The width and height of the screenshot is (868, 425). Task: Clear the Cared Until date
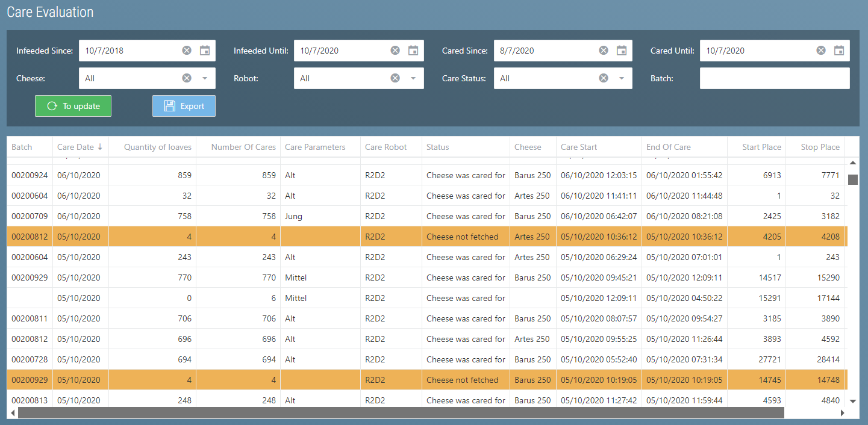(821, 51)
